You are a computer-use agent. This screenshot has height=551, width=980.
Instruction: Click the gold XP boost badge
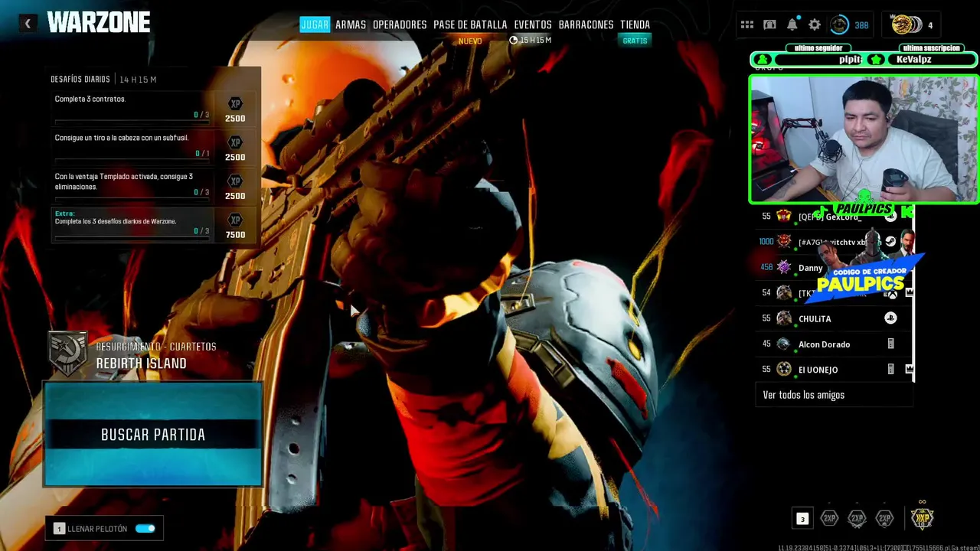tap(922, 517)
